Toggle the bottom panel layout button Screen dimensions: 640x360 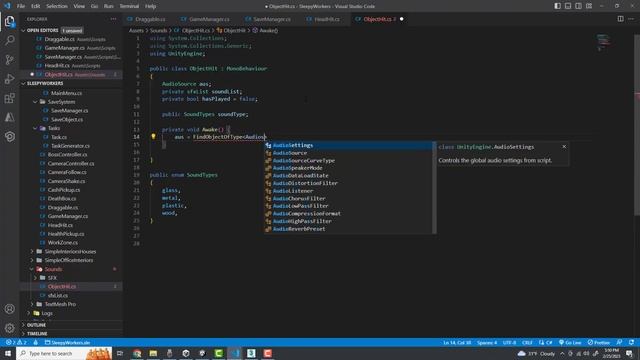[x=568, y=6]
